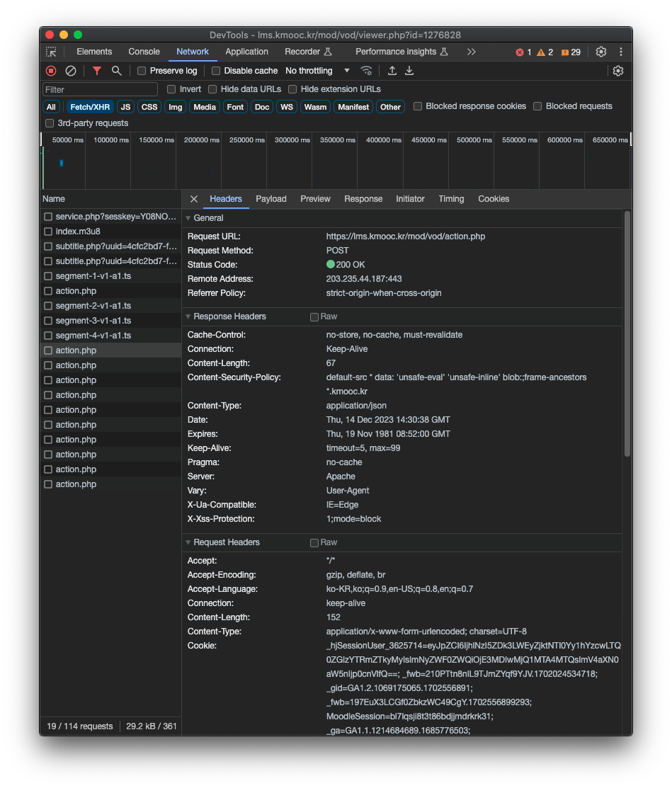The height and width of the screenshot is (788, 672).
Task: Click the red error count badge
Action: tap(524, 52)
